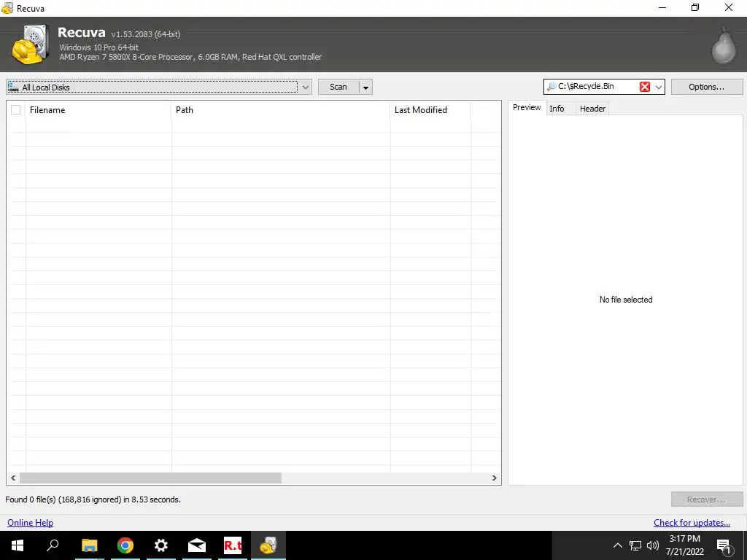The height and width of the screenshot is (560, 747).
Task: Open Windows Start menu
Action: 18,545
